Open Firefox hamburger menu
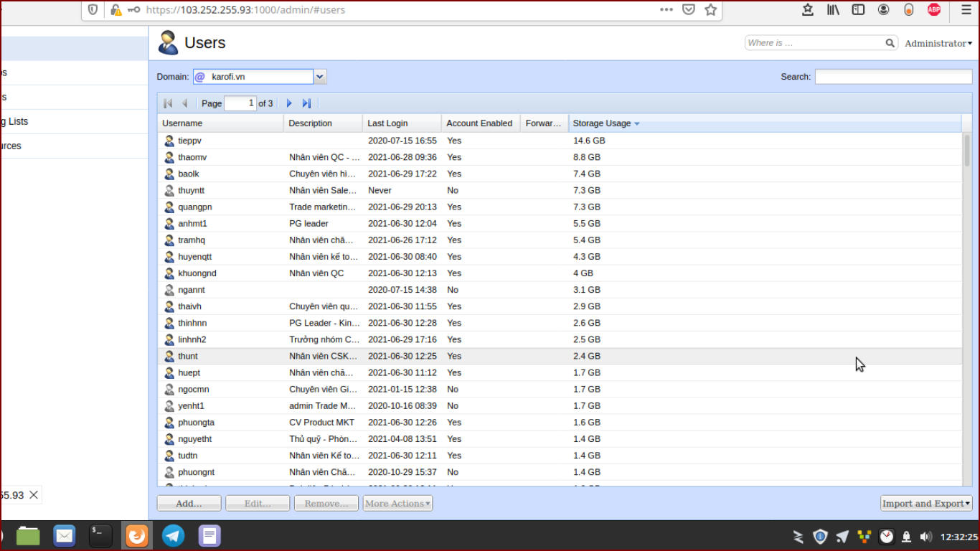The width and height of the screenshot is (980, 551). [966, 10]
